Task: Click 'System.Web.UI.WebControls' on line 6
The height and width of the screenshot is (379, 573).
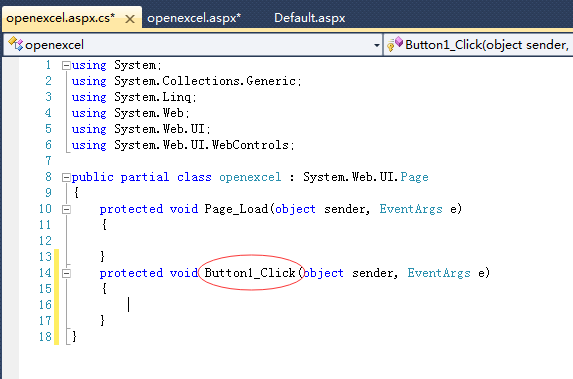Action: pyautogui.click(x=201, y=145)
